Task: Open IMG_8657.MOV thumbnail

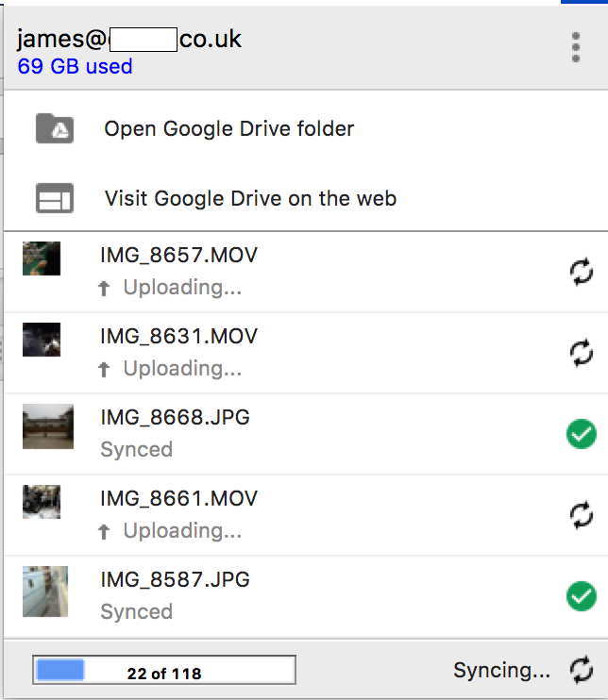Action: (42, 258)
